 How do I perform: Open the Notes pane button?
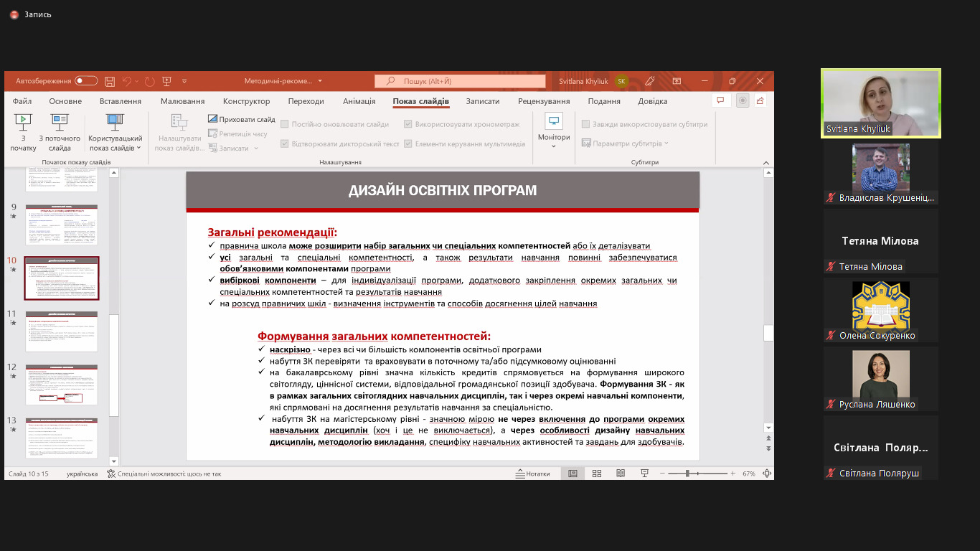click(532, 474)
